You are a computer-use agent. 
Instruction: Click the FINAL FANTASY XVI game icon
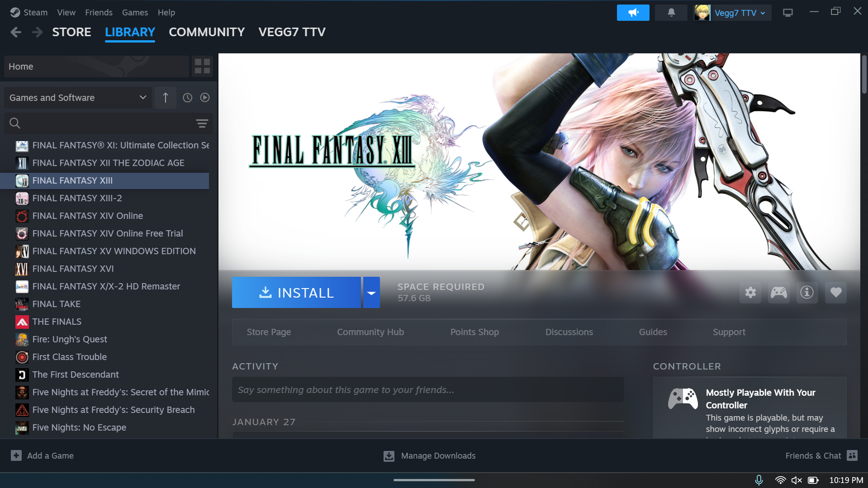[x=22, y=269]
